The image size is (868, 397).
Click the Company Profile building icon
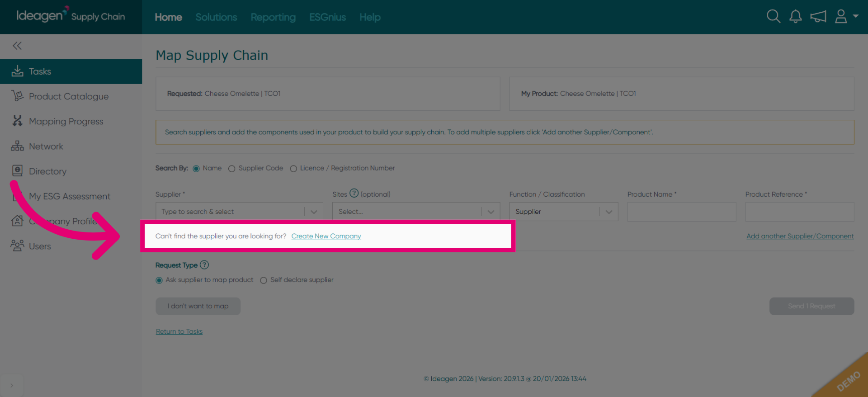click(x=17, y=221)
